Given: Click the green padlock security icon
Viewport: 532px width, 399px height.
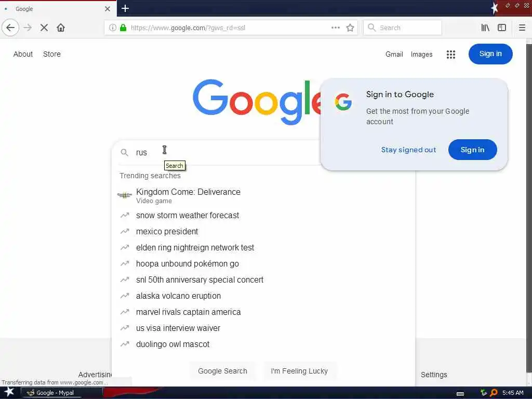Looking at the screenshot, I should [123, 28].
